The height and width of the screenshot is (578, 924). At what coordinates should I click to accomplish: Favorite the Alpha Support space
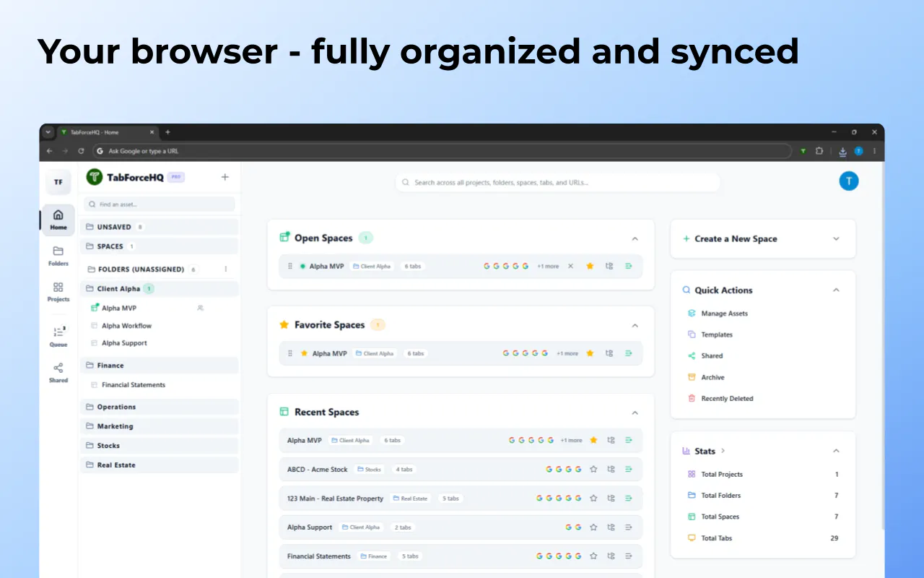coord(593,527)
